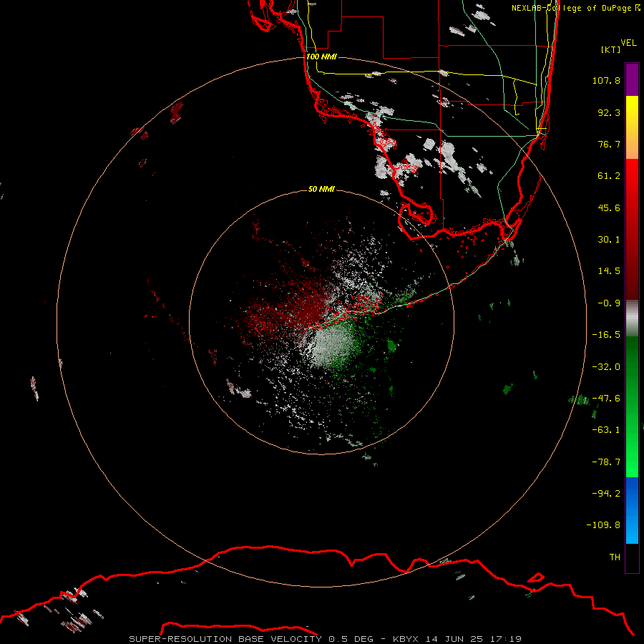Click the -94.2 legend value
This screenshot has width=644, height=644.
pyautogui.click(x=606, y=494)
